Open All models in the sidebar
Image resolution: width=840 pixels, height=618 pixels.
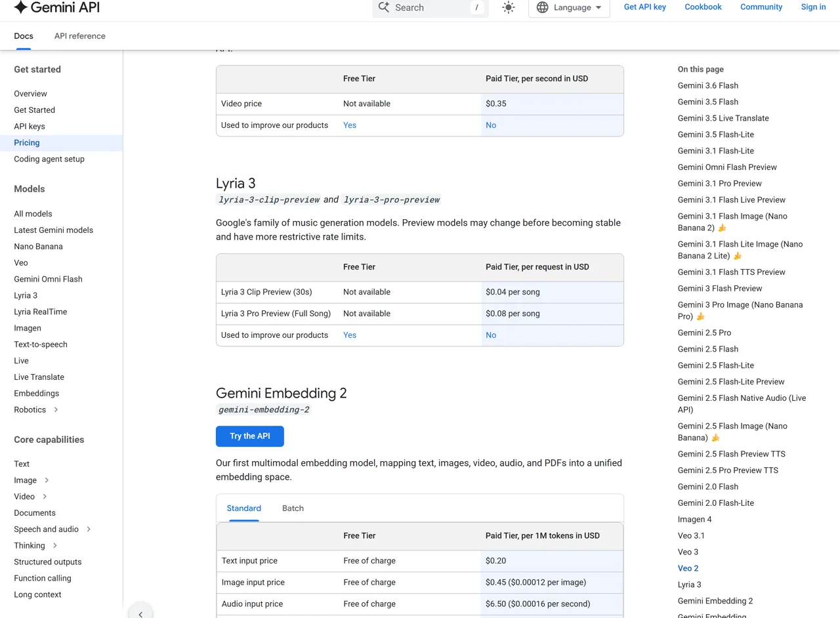(33, 214)
